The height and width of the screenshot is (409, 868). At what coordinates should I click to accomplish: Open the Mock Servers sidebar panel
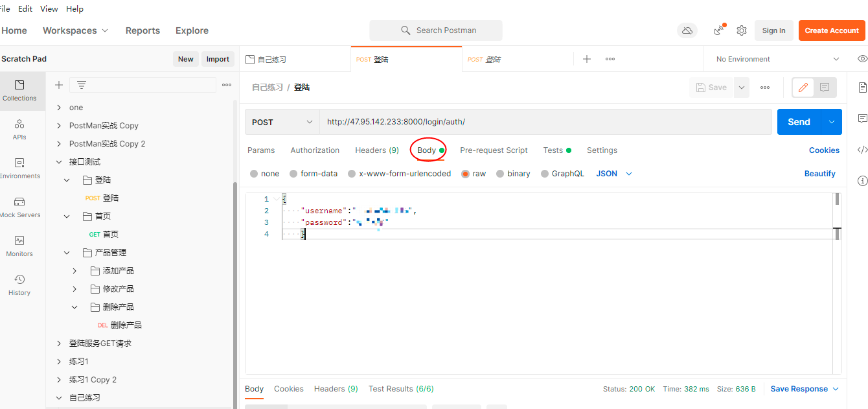click(x=19, y=207)
